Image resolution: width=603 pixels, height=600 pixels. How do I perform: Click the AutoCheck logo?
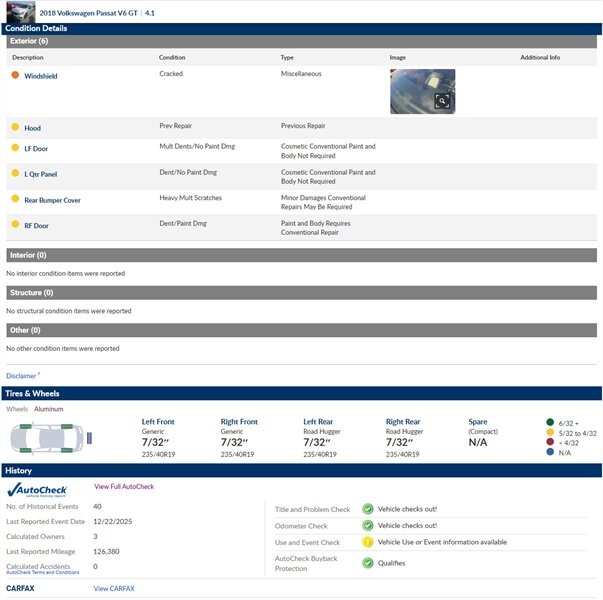coord(37,490)
